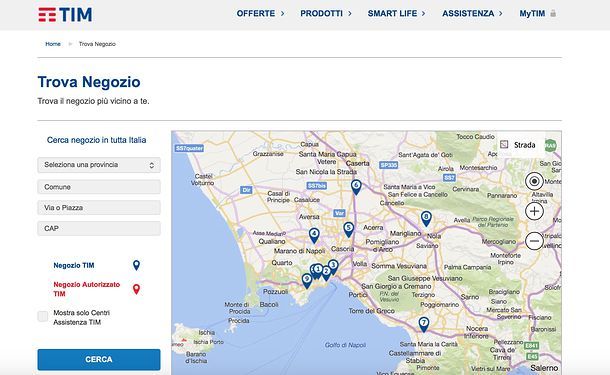Click the CERCA button
This screenshot has width=610, height=375.
pyautogui.click(x=99, y=359)
